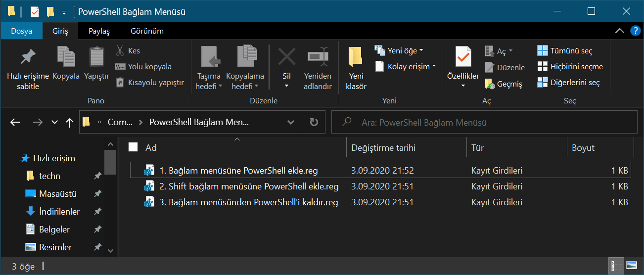The image size is (644, 275).
Task: Click the Özellikler checkmark icon
Action: point(463,57)
